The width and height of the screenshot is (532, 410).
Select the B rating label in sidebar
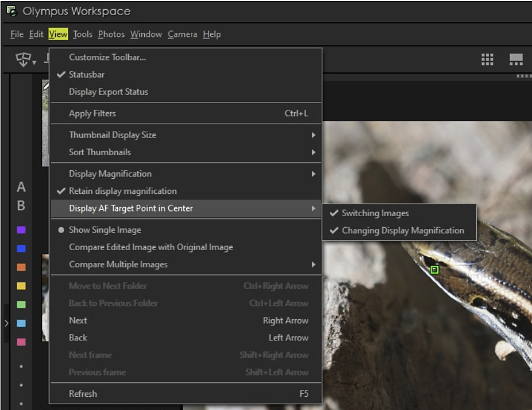pos(21,205)
